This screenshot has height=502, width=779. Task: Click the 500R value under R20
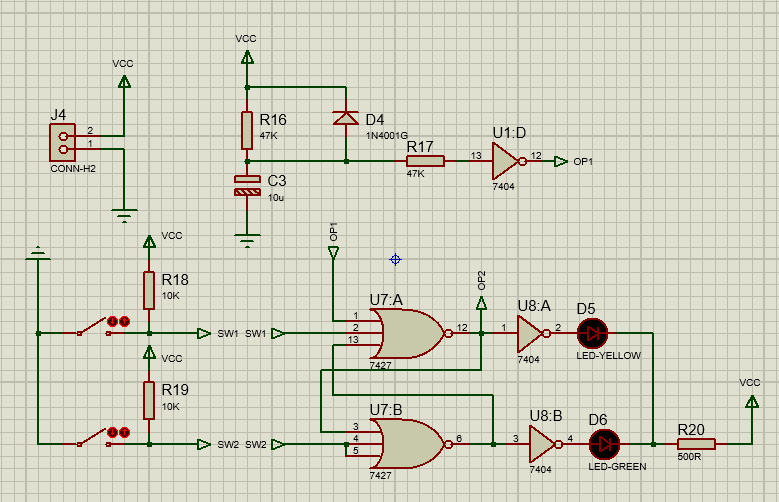coord(690,456)
